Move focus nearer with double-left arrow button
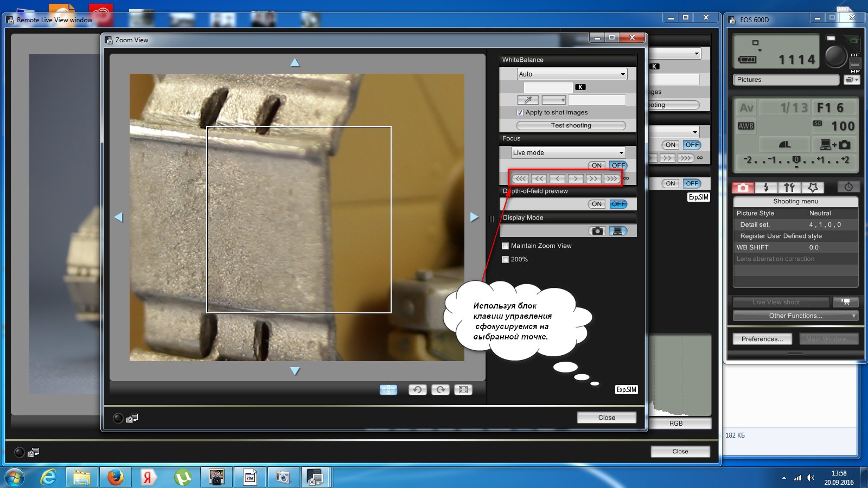Screen dimensions: 868x488 click(x=539, y=178)
